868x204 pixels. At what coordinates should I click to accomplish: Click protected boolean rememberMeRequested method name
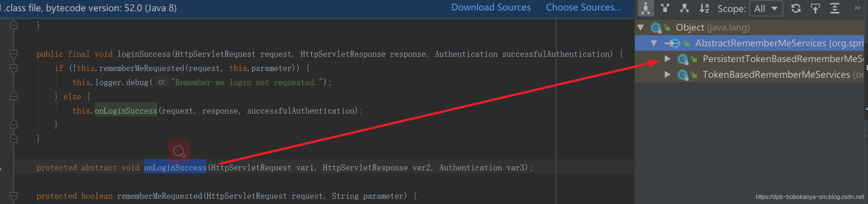click(x=160, y=196)
